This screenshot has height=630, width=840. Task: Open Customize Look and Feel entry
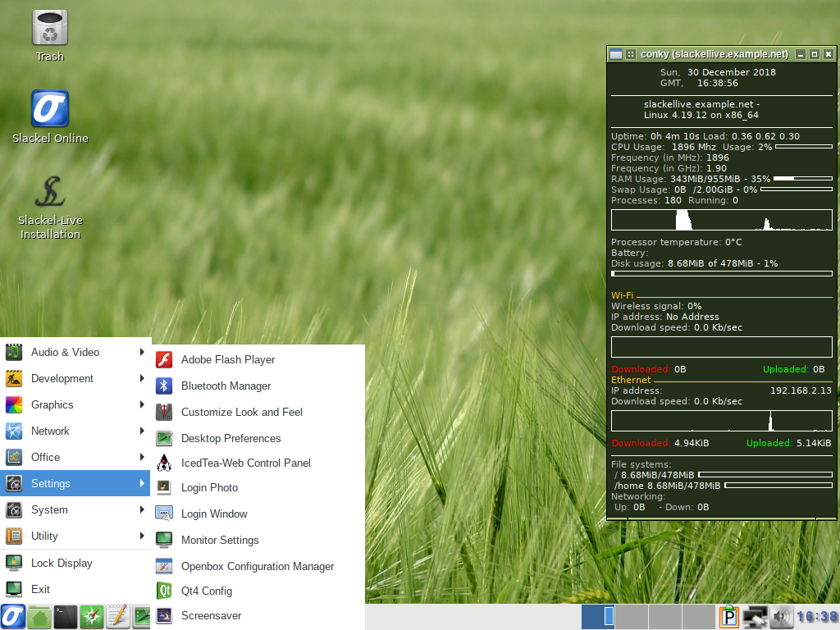click(x=258, y=412)
